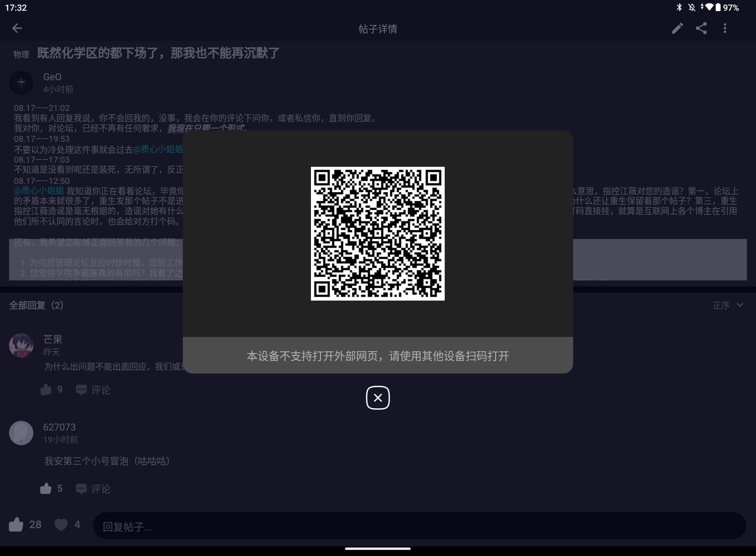Viewport: 756px width, 556px height.
Task: Tap the QR code image
Action: click(378, 234)
